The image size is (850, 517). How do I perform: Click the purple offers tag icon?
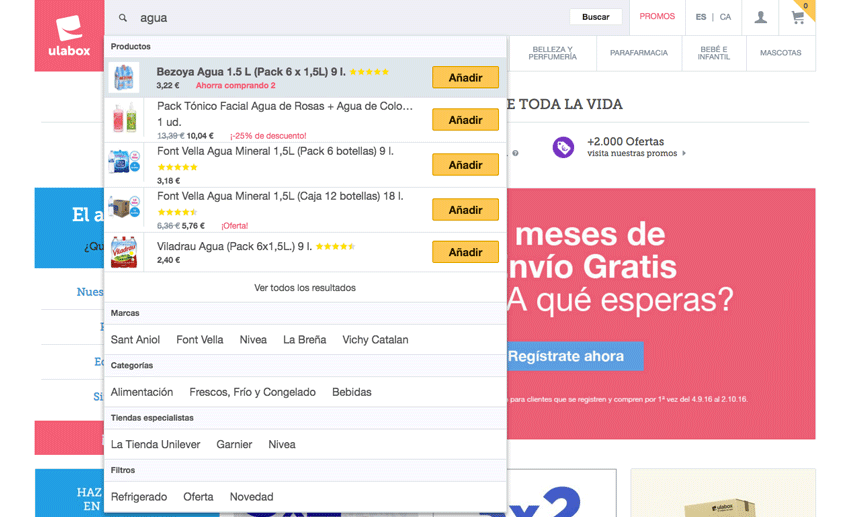pyautogui.click(x=563, y=147)
